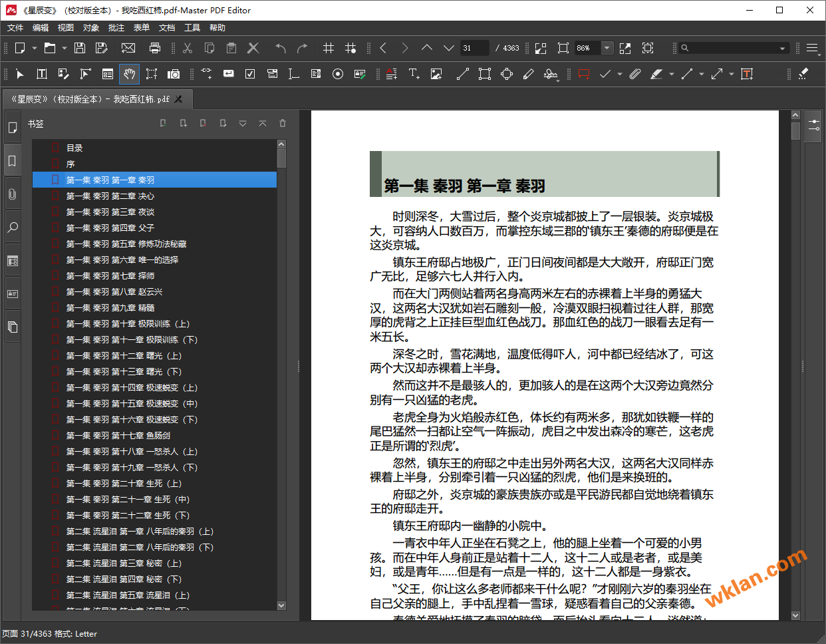Select bookmark 第一集 秦羽 第五章 修炼功法秘藏
The height and width of the screenshot is (644, 826).
tap(126, 244)
